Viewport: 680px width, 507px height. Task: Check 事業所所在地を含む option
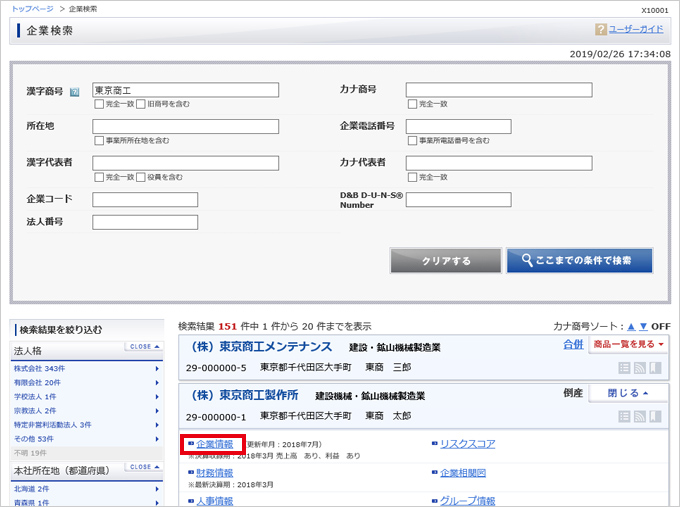click(x=98, y=141)
